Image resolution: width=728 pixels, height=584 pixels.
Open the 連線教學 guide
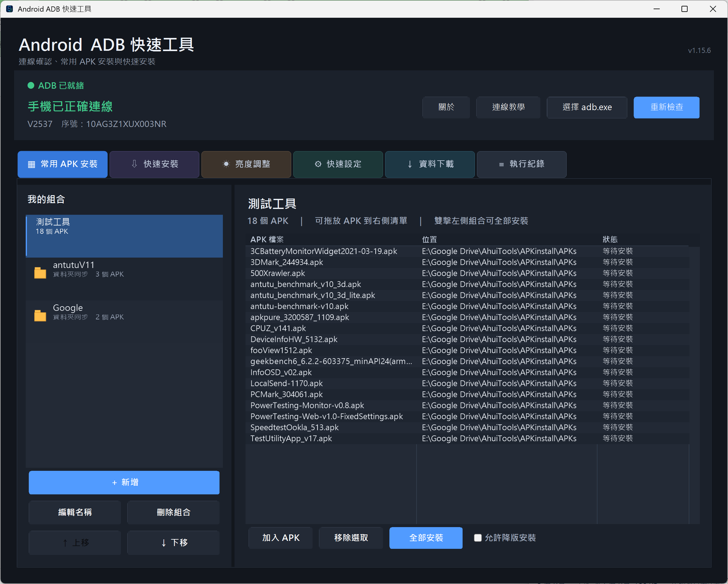click(x=508, y=107)
